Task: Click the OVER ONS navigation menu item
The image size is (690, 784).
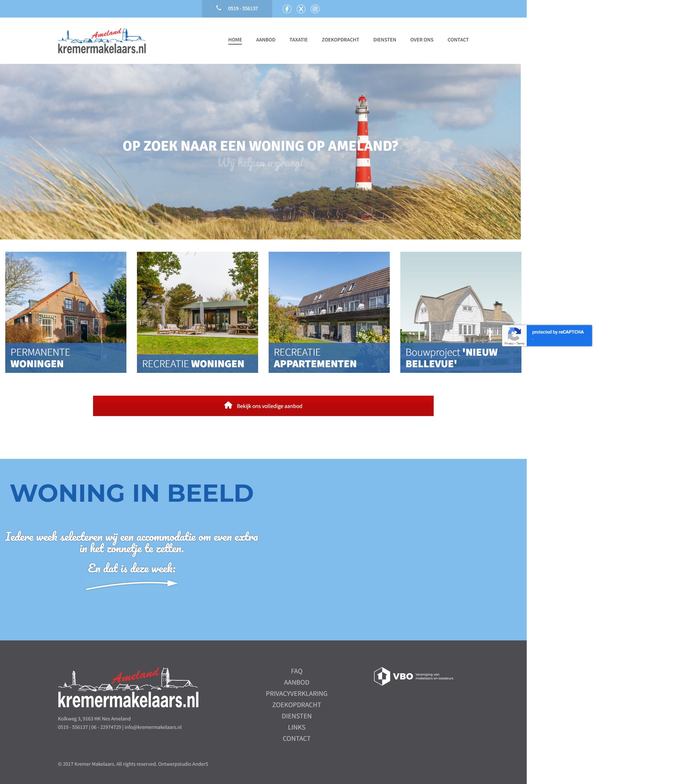Action: point(423,39)
